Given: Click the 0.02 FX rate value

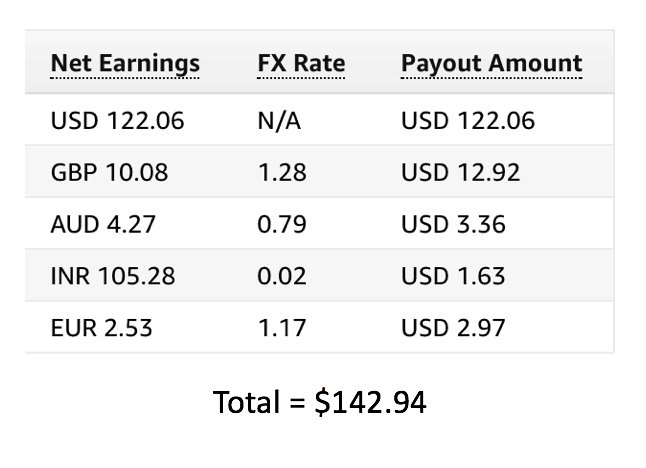Looking at the screenshot, I should (x=282, y=276).
